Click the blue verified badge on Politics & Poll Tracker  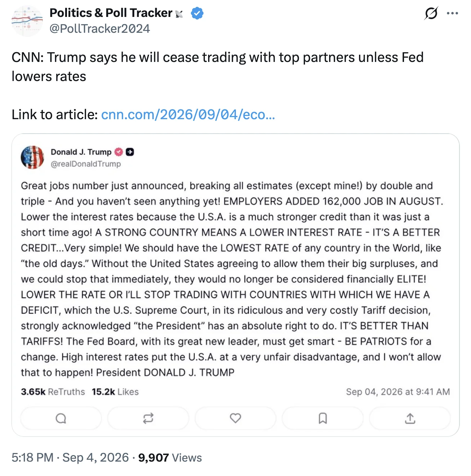tap(197, 13)
